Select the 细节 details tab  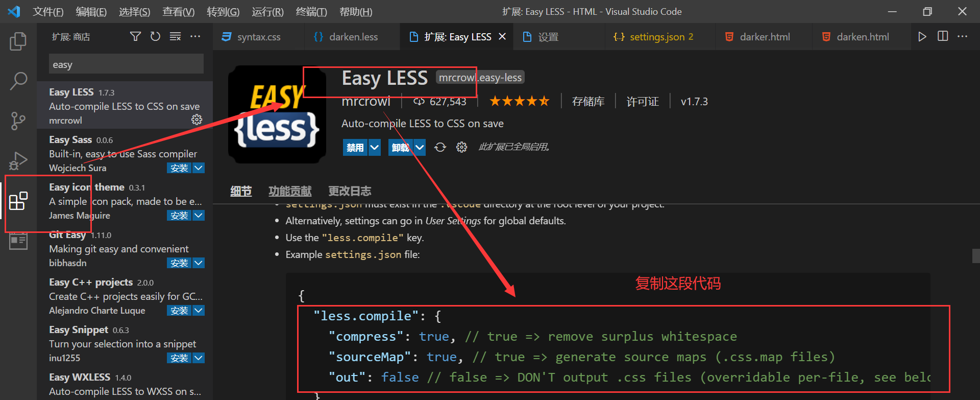pos(241,191)
